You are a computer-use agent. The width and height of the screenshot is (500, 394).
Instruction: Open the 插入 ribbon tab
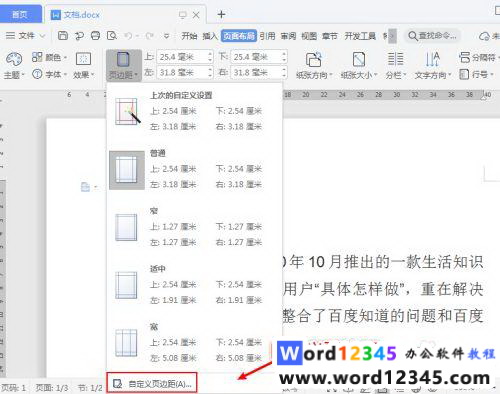[210, 36]
